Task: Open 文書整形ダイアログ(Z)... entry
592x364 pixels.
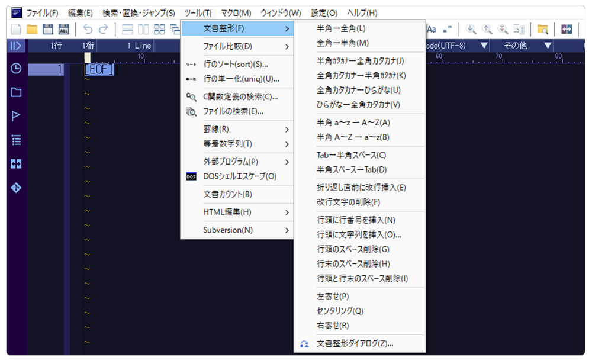Action: pos(355,343)
